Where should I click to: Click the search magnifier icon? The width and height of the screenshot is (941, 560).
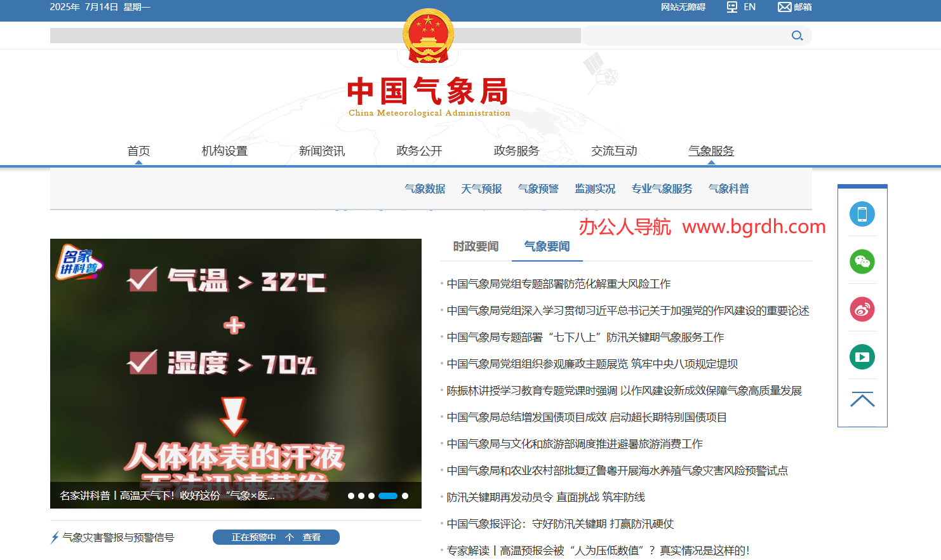(x=797, y=36)
